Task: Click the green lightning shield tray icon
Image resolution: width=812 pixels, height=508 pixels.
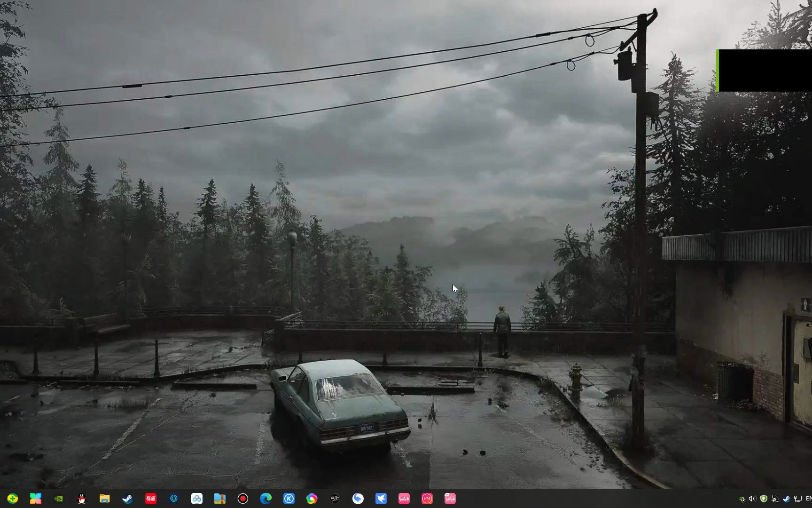Action: (x=764, y=499)
